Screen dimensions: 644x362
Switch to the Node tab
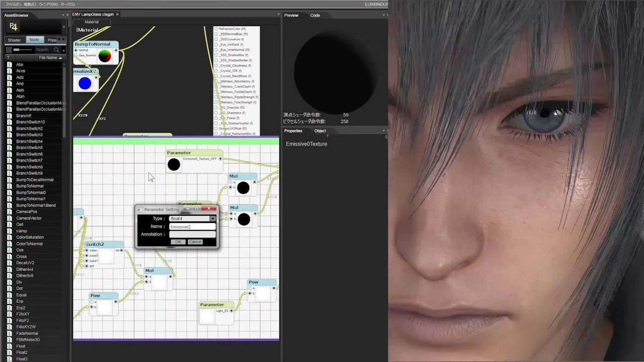click(x=34, y=40)
